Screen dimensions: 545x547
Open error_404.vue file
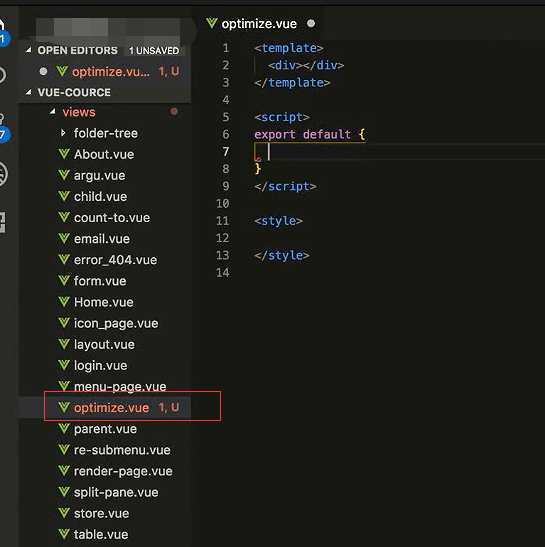coord(115,260)
